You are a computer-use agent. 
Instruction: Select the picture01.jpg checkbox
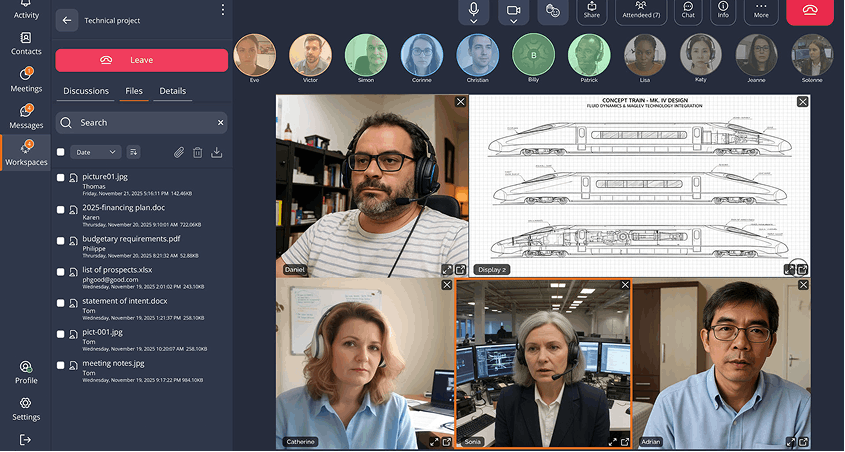click(x=61, y=181)
